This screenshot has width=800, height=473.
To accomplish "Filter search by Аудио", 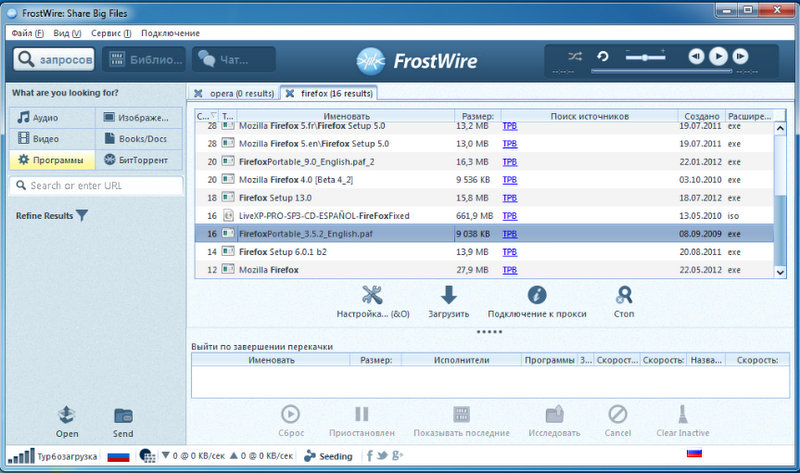I will (x=52, y=117).
